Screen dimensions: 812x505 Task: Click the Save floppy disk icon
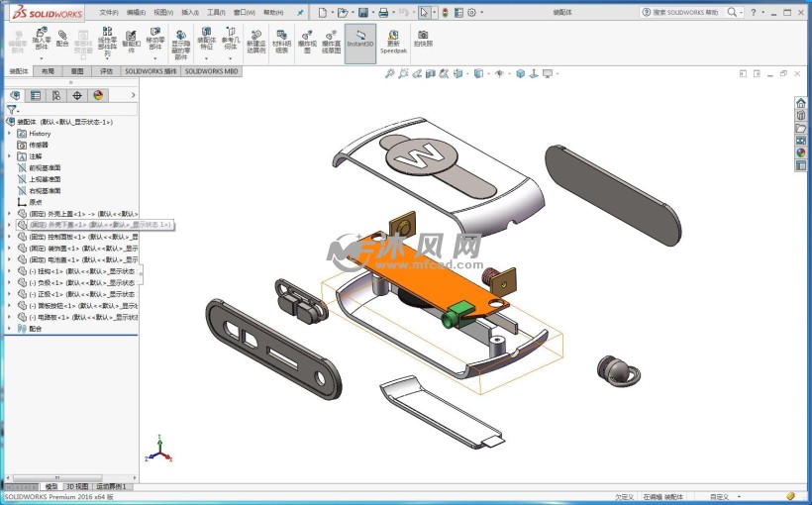[x=363, y=13]
